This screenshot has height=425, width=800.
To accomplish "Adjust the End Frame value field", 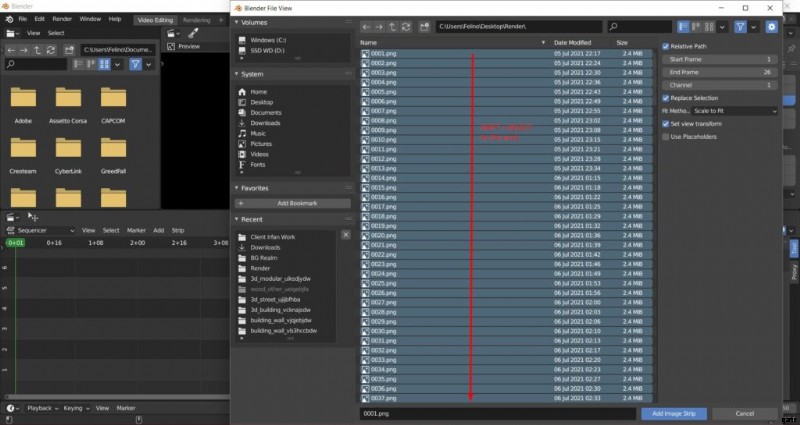I will pyautogui.click(x=721, y=72).
